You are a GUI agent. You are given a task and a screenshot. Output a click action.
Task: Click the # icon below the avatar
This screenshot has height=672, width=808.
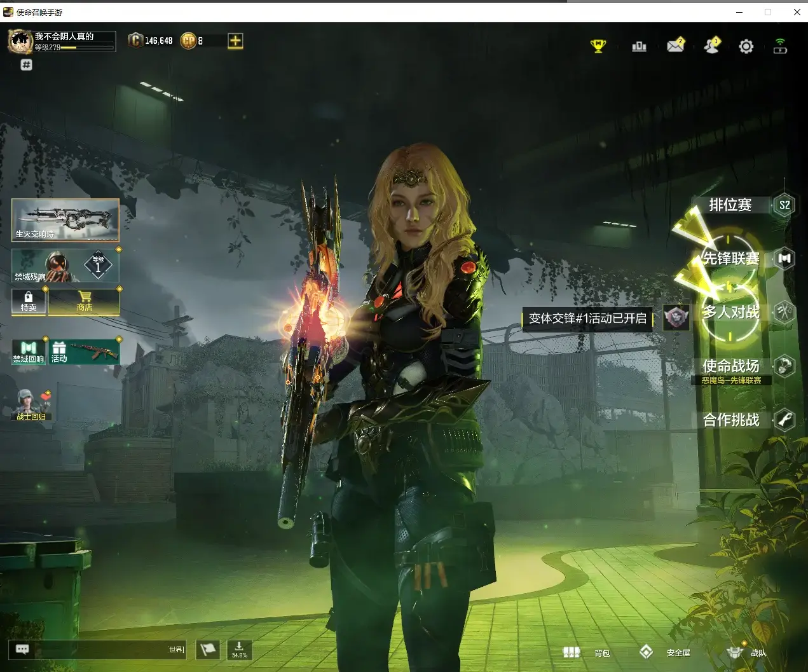pyautogui.click(x=26, y=65)
